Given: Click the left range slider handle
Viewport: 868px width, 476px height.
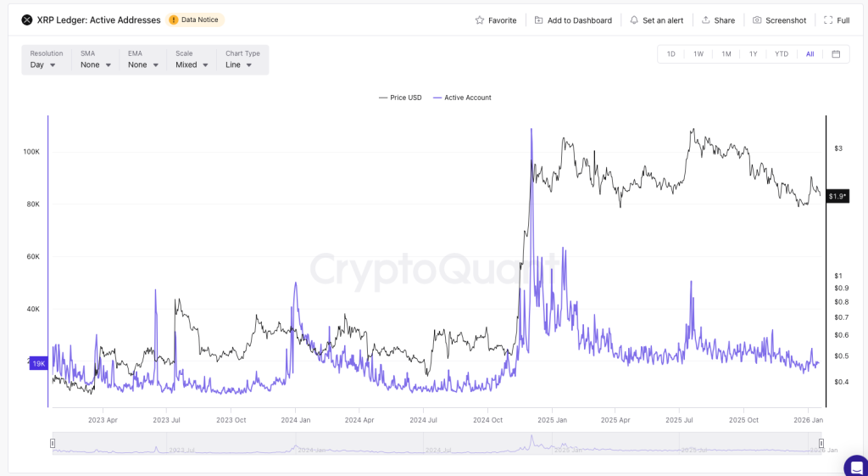Looking at the screenshot, I should click(x=53, y=443).
